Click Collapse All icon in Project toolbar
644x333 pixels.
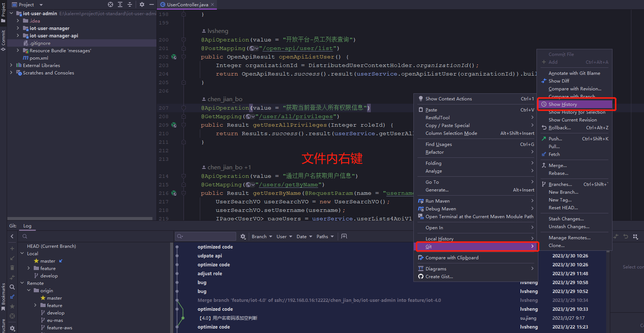[130, 4]
